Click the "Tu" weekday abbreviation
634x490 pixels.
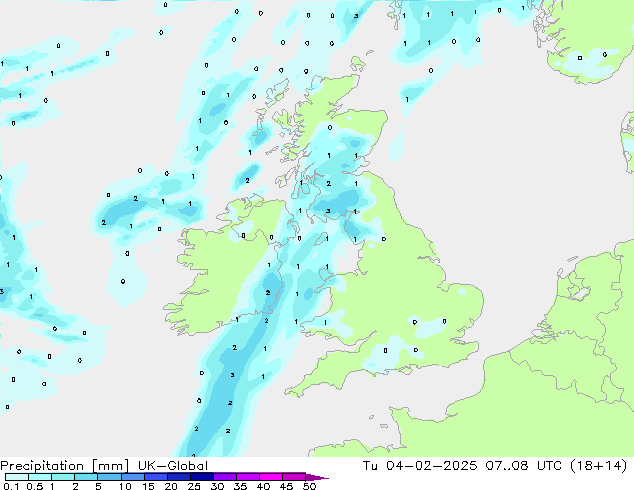coord(370,466)
